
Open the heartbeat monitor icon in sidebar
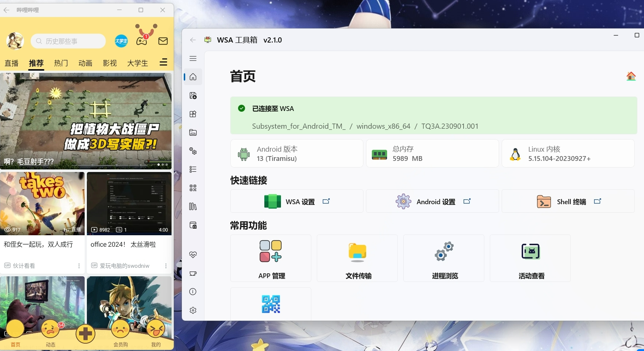tap(193, 254)
